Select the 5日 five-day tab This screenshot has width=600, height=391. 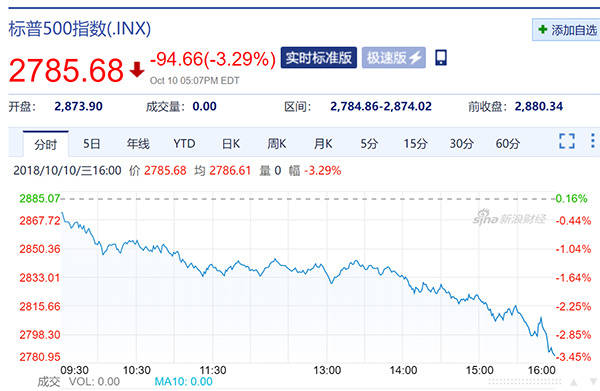click(x=92, y=144)
